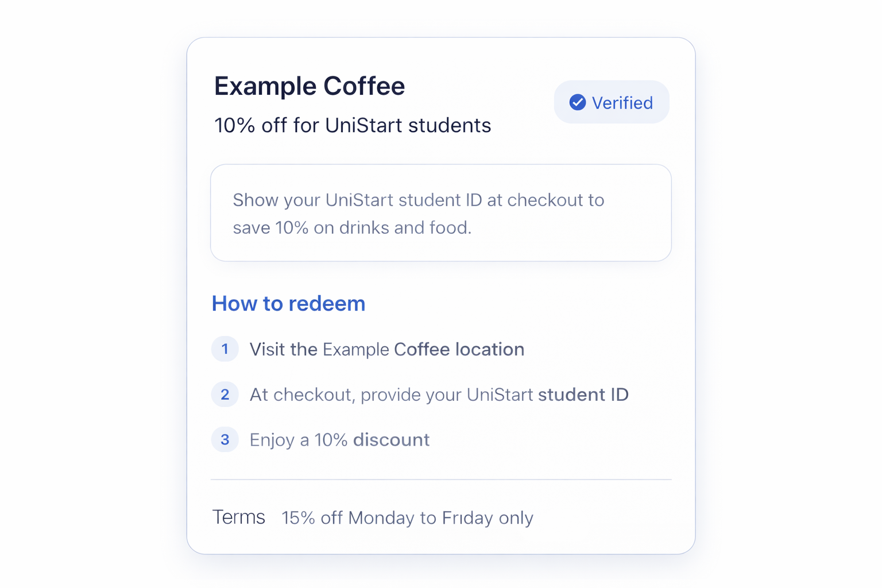Click the word 'Example' in step 1
This screenshot has width=882, height=588.
(356, 349)
